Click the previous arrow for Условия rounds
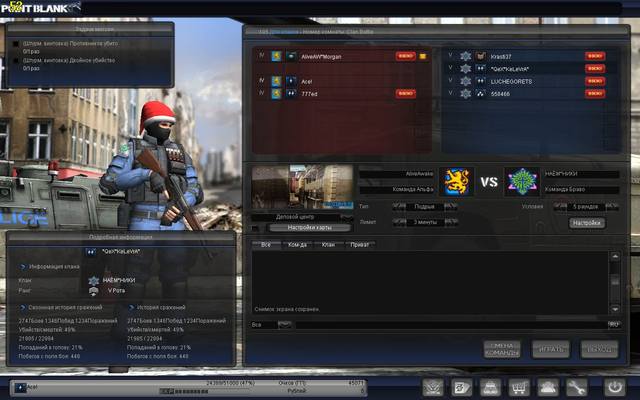 point(560,207)
